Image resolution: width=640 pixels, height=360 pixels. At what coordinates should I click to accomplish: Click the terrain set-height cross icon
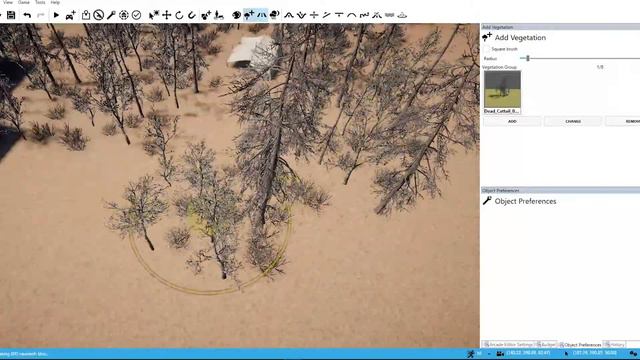click(314, 15)
